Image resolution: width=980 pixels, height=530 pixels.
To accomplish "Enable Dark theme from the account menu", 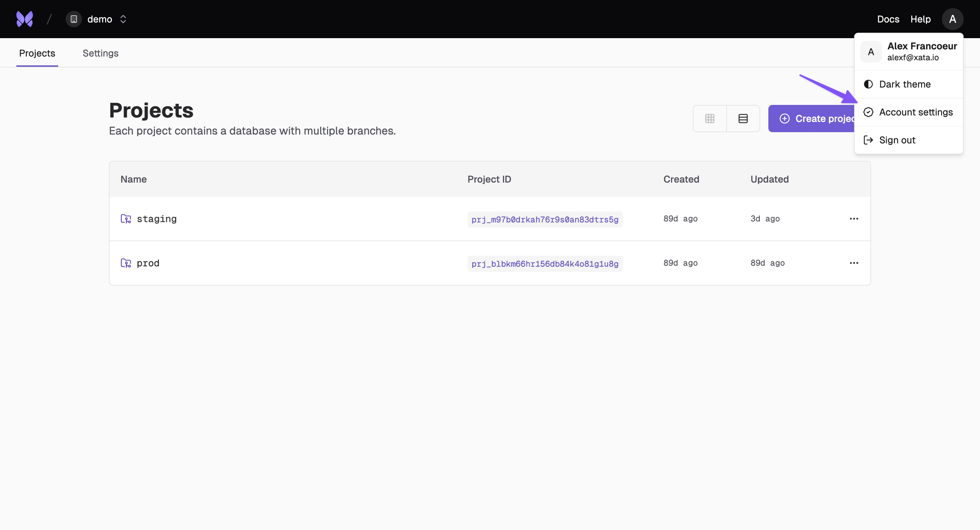I will pyautogui.click(x=905, y=84).
